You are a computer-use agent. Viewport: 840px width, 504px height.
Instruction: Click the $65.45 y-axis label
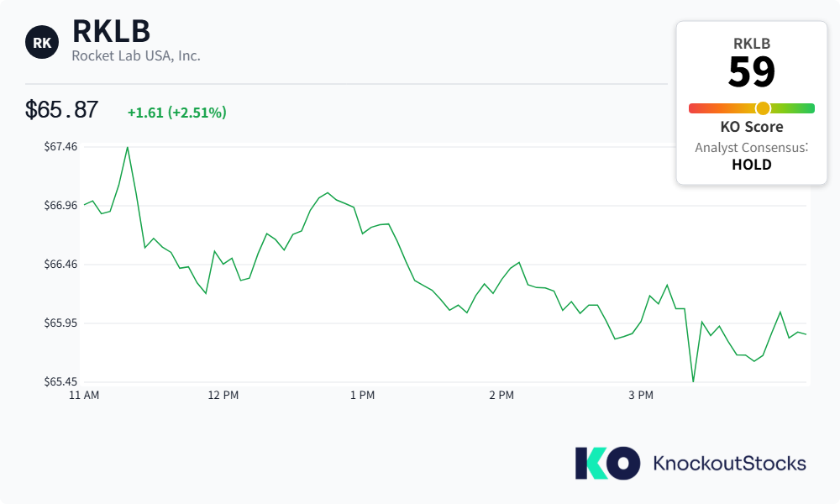pyautogui.click(x=60, y=382)
